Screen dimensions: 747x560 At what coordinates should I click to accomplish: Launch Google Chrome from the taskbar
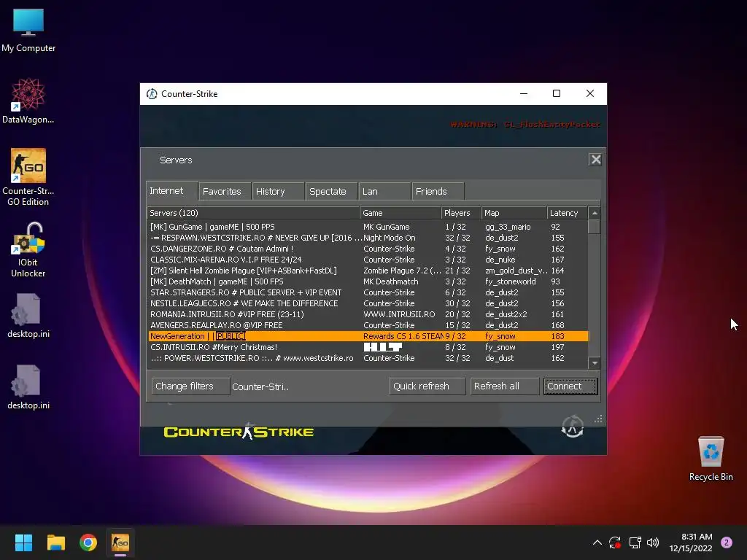tap(88, 542)
